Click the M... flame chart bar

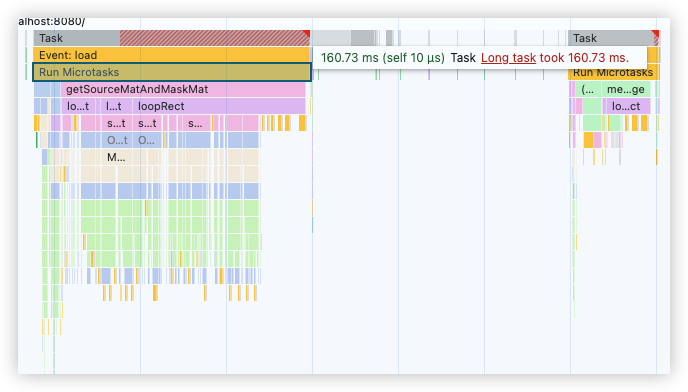(116, 158)
